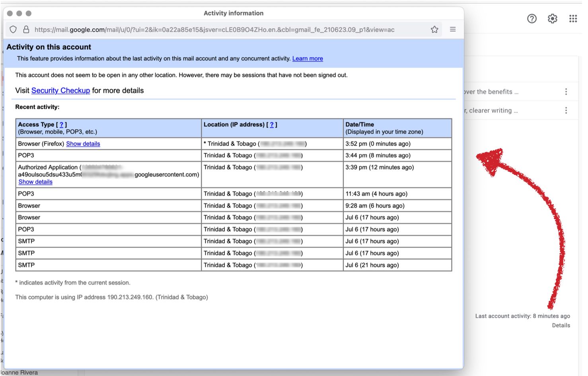Click Location IP address help question mark

coord(272,125)
